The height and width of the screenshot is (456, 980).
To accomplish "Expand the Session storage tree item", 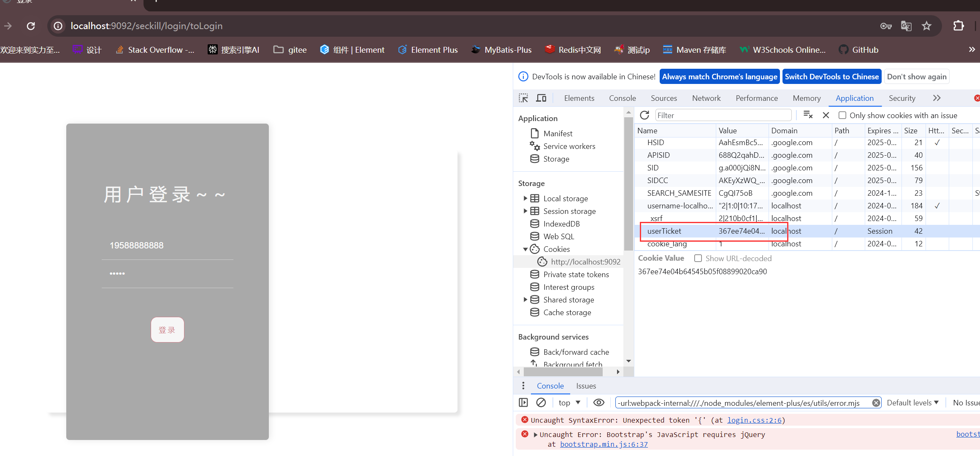I will [x=527, y=210].
